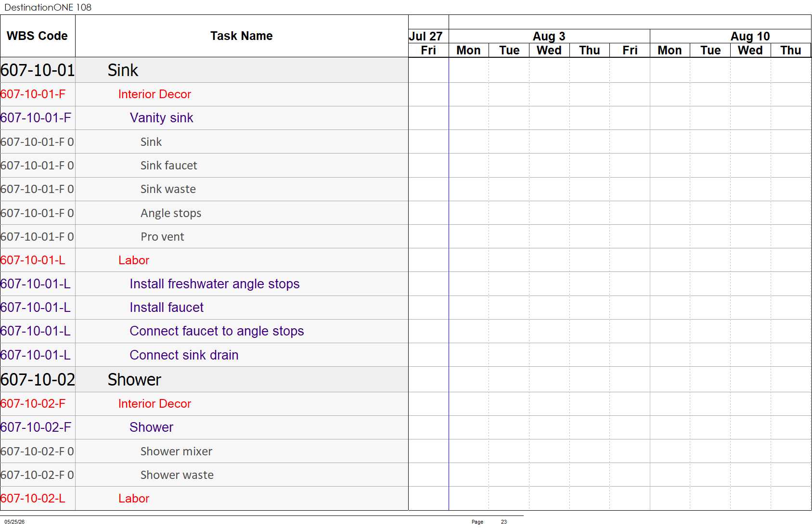Select the Pro vent task

tap(162, 237)
